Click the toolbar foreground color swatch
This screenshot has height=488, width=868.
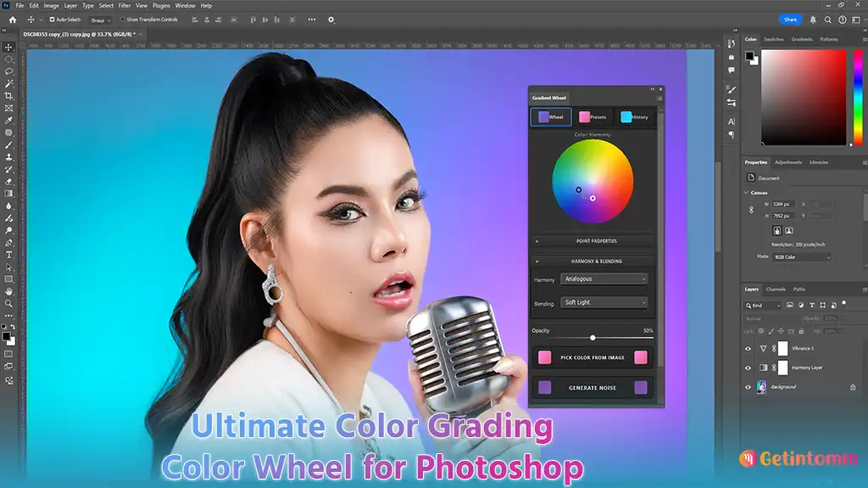pyautogui.click(x=6, y=336)
